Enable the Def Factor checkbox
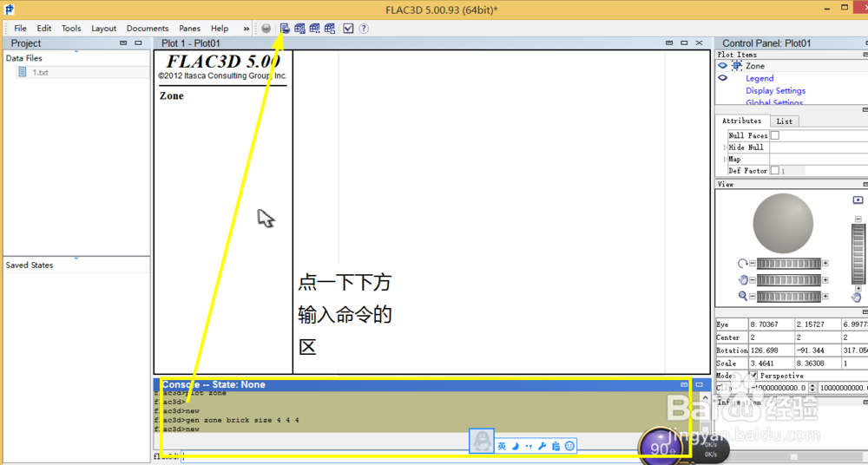The height and width of the screenshot is (465, 868). (x=775, y=171)
